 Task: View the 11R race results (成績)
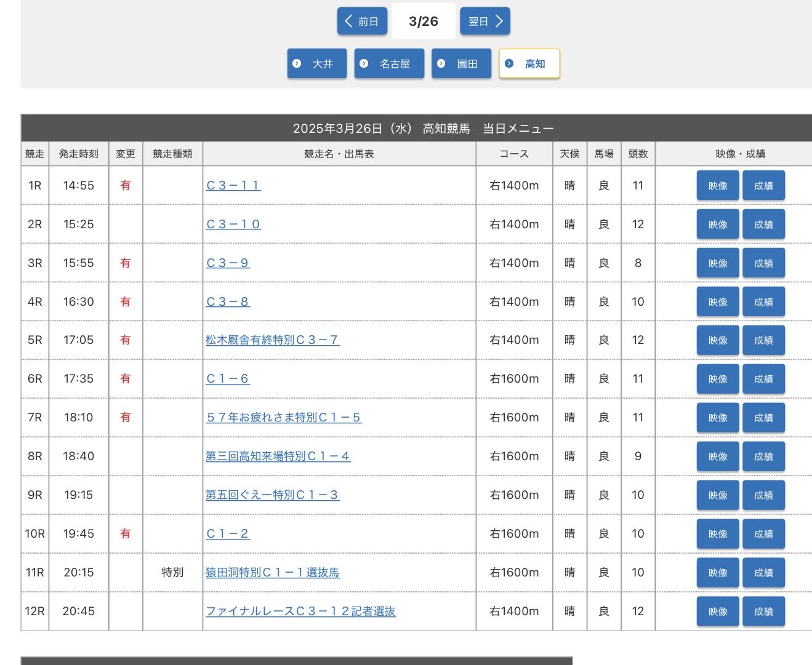click(763, 572)
